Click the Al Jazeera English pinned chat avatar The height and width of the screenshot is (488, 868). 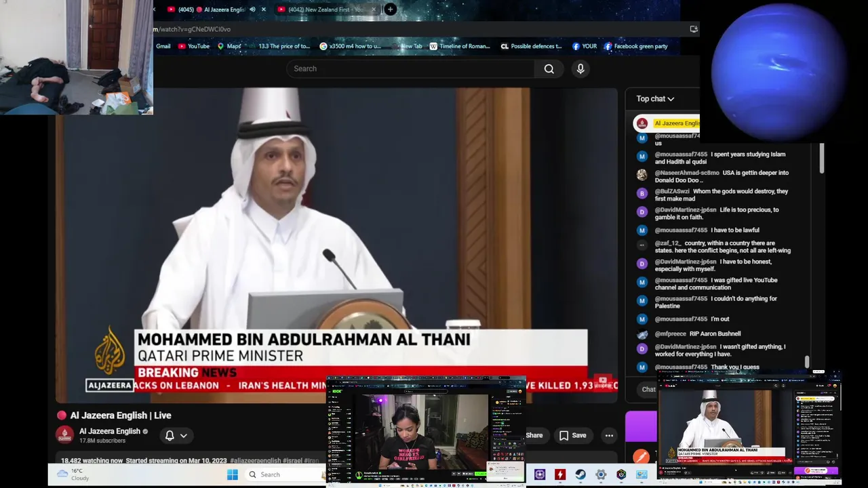click(642, 123)
